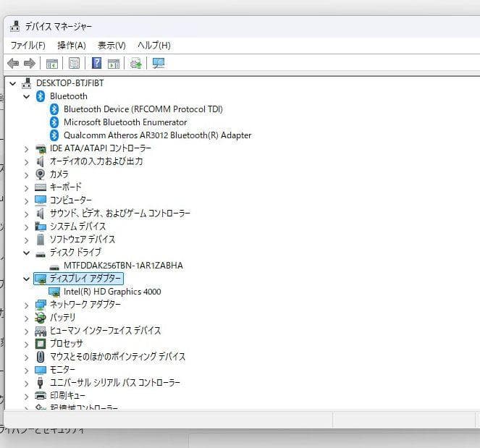Click the ディスク ドライブ drive icon

tap(41, 254)
